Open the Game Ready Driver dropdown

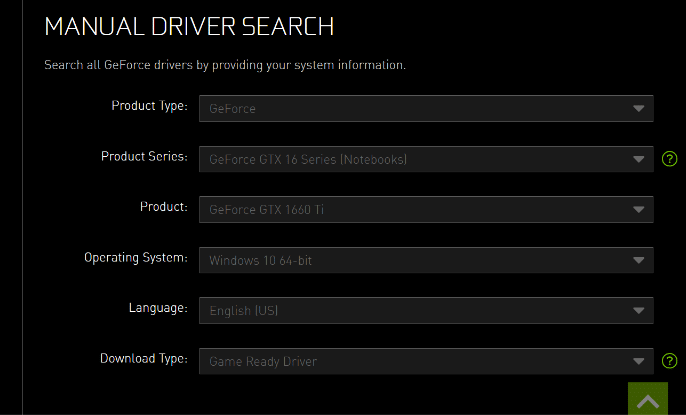[x=426, y=361]
